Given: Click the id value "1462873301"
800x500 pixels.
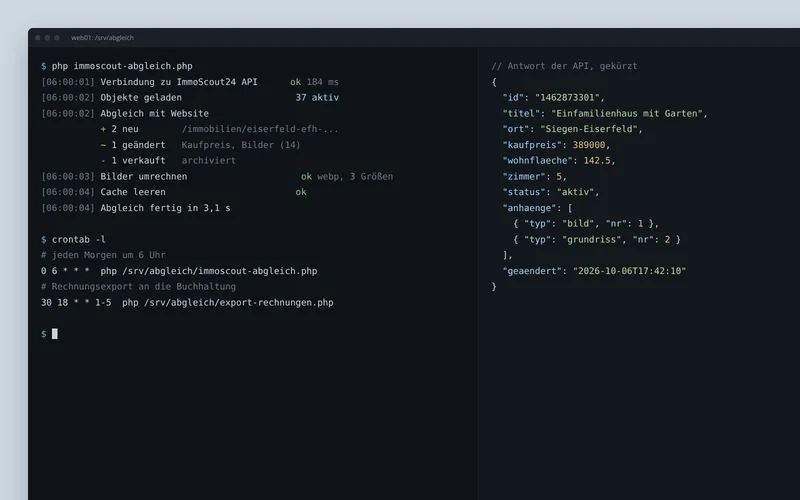Looking at the screenshot, I should point(569,98).
